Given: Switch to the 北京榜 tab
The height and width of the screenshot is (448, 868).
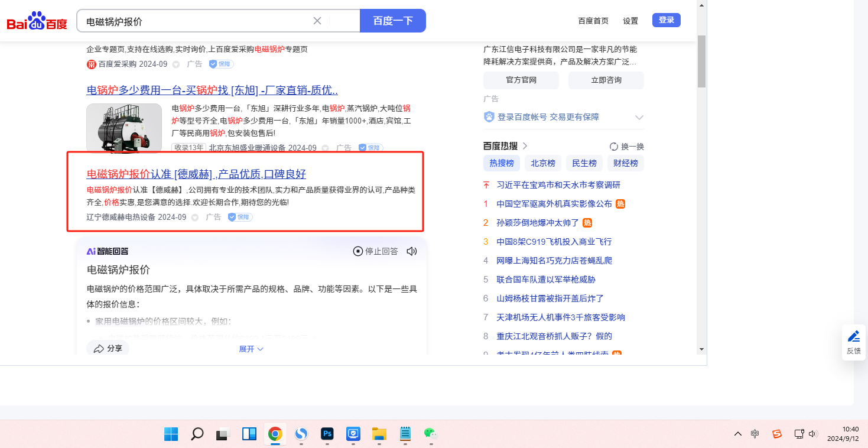Looking at the screenshot, I should tap(542, 163).
